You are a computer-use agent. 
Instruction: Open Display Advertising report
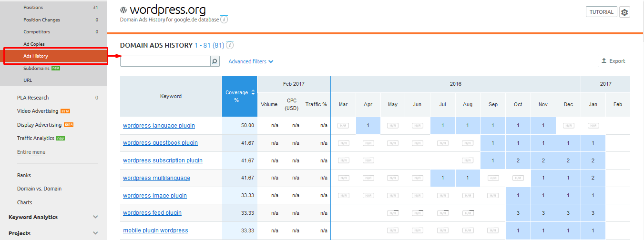[x=39, y=125]
